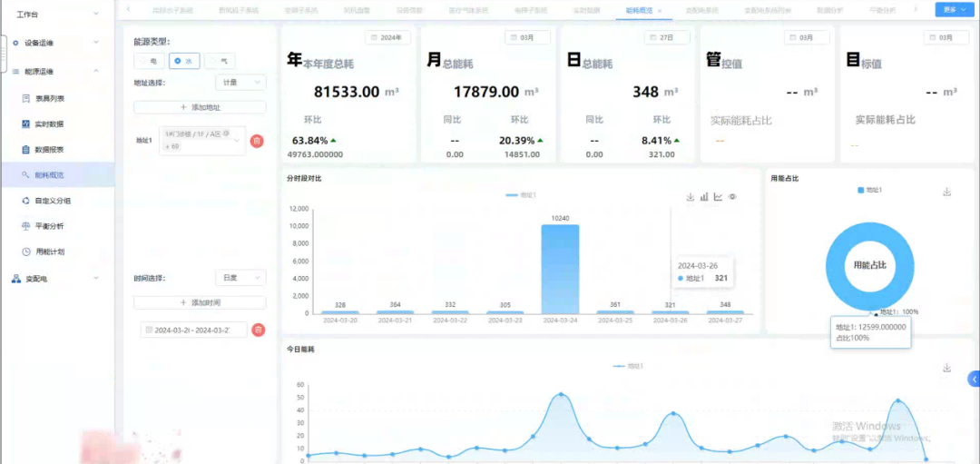Image resolution: width=980 pixels, height=464 pixels.
Task: Toggle the eye icon on 分时段对比 chart
Action: 732,197
